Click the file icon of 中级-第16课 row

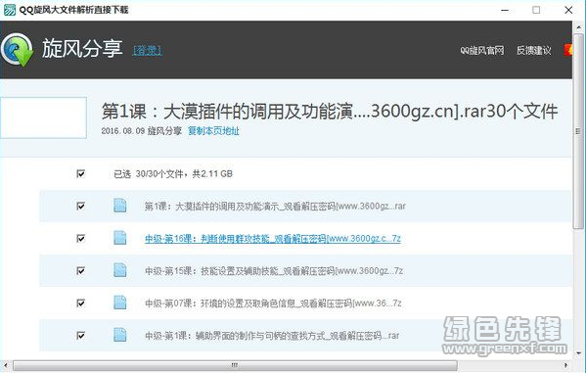point(120,238)
